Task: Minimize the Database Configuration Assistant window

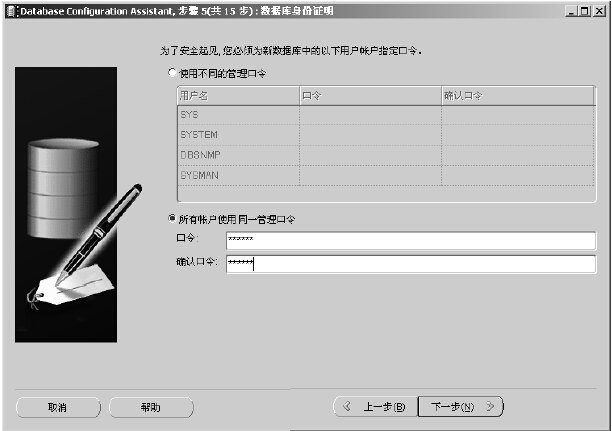Action: [x=571, y=11]
